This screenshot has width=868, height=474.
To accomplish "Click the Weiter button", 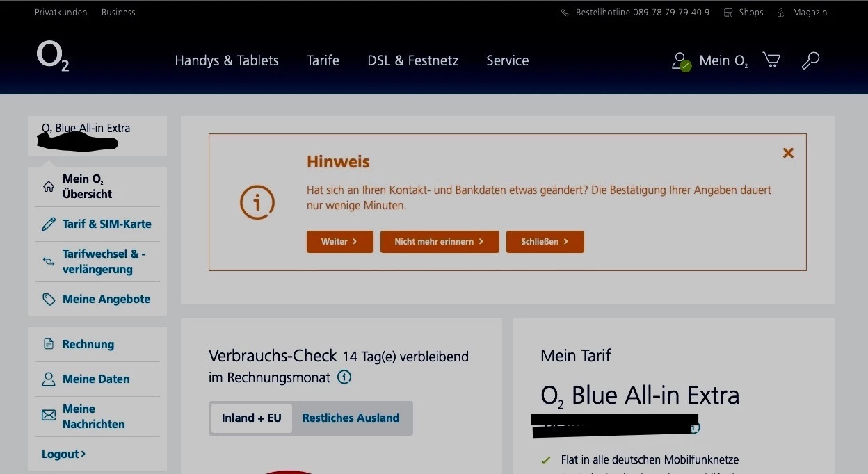I will click(x=340, y=242).
